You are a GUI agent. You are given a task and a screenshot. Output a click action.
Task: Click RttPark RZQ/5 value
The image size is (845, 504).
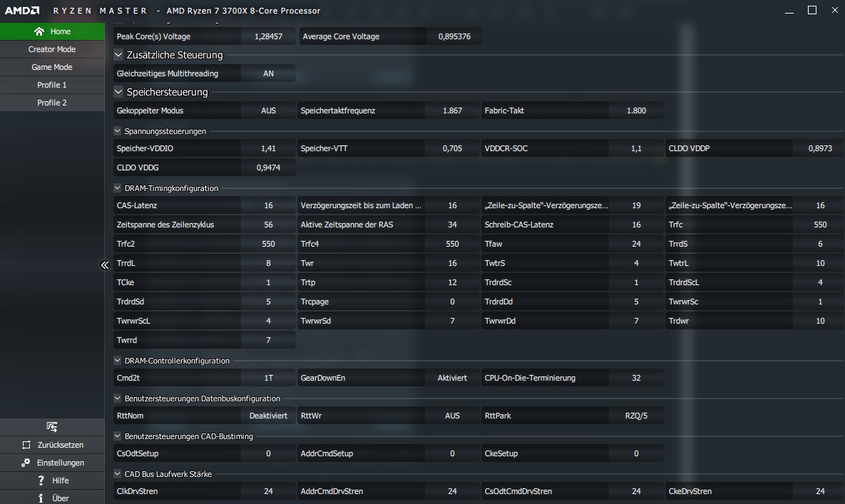(637, 416)
